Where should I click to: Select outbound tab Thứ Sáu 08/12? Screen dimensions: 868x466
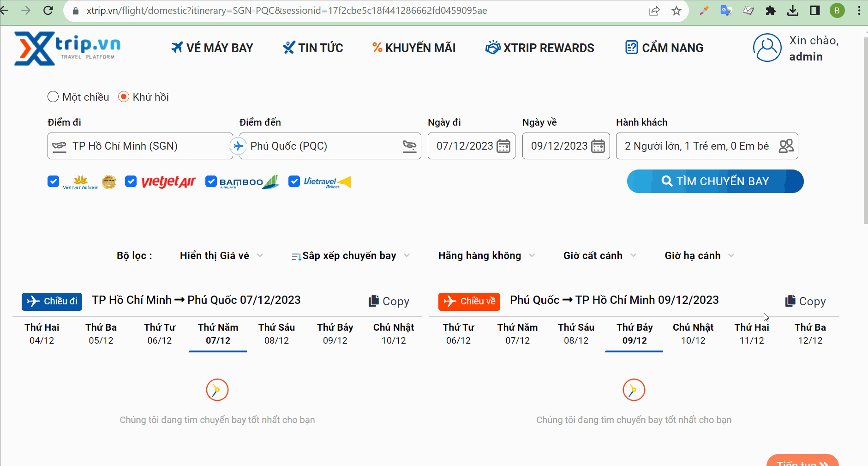(x=276, y=334)
